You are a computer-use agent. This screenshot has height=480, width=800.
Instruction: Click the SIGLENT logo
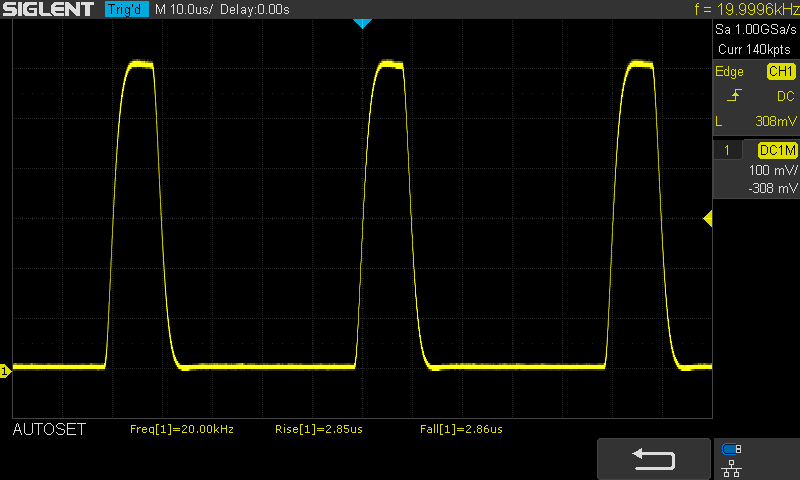click(48, 9)
